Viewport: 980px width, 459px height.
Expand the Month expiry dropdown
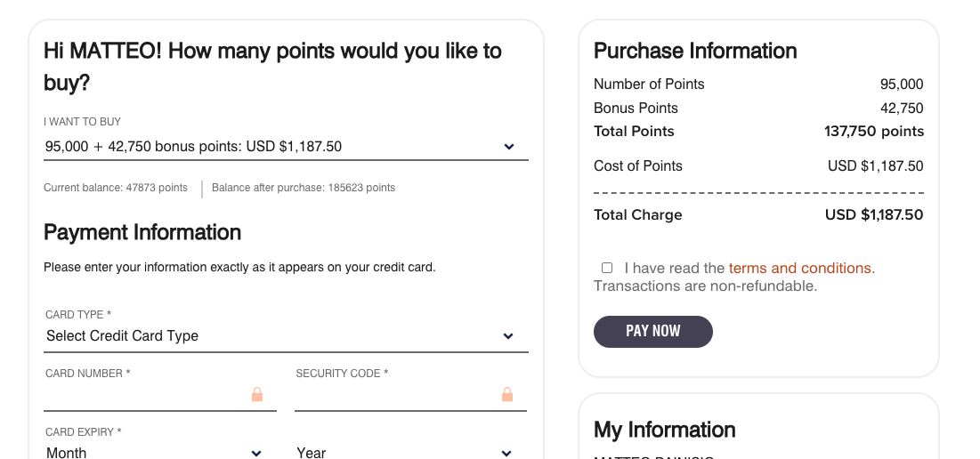pos(160,453)
